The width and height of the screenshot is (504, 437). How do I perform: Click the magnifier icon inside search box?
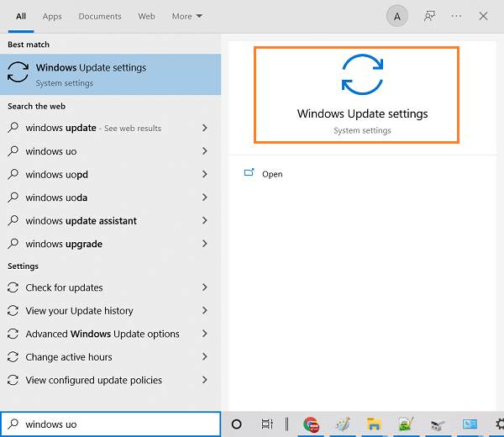pyautogui.click(x=13, y=424)
